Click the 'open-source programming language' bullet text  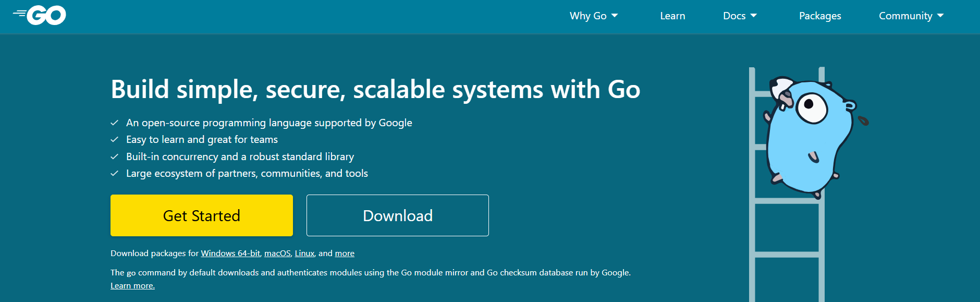(269, 123)
